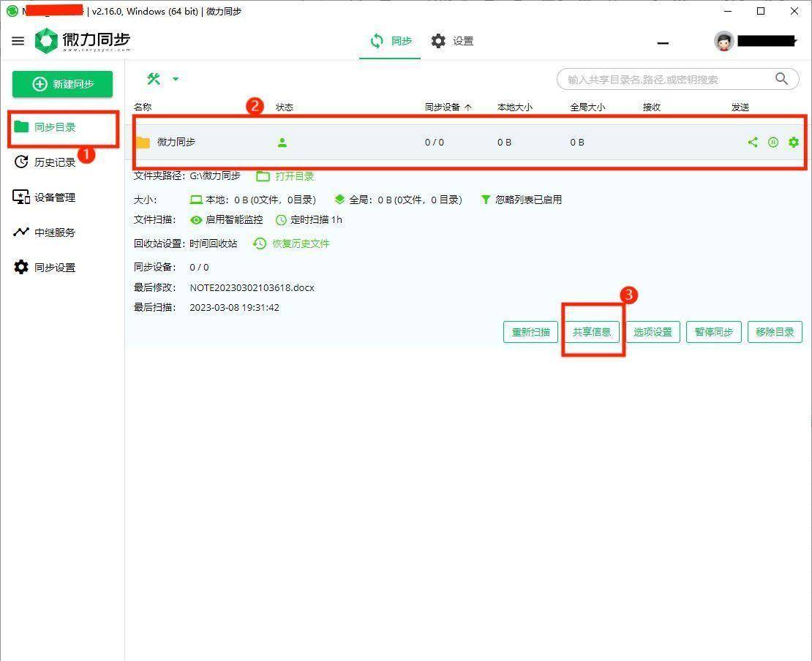Click the tools wrench icon
This screenshot has height=661, width=812.
click(154, 79)
